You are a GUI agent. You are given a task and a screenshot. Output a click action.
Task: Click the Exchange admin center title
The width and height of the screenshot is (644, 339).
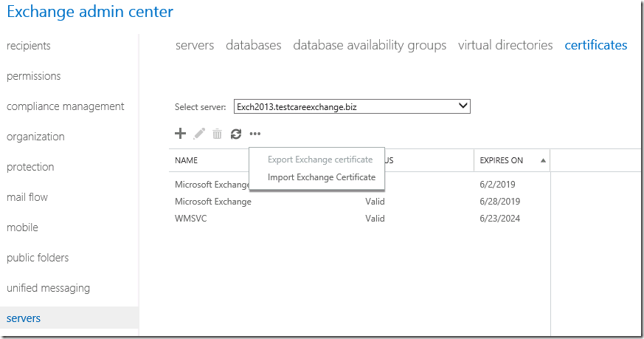pyautogui.click(x=90, y=12)
